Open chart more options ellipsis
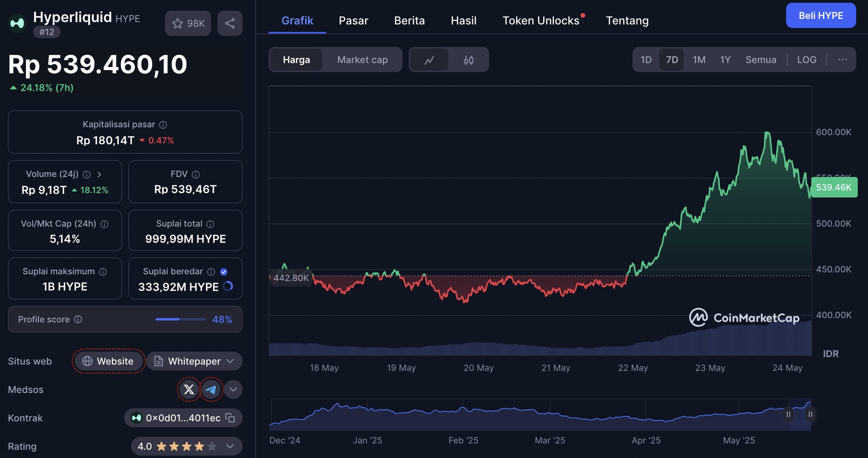Screen dimensions: 868x458 (842, 60)
